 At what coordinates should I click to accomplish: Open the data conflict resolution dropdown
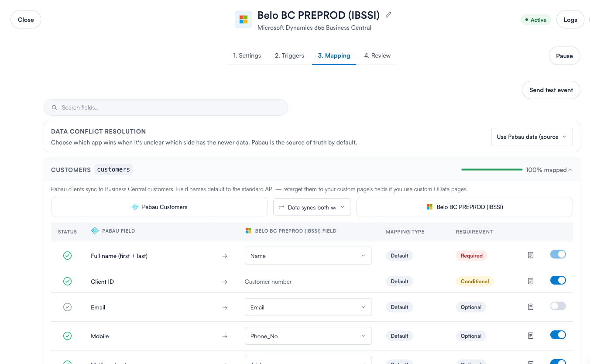(532, 137)
